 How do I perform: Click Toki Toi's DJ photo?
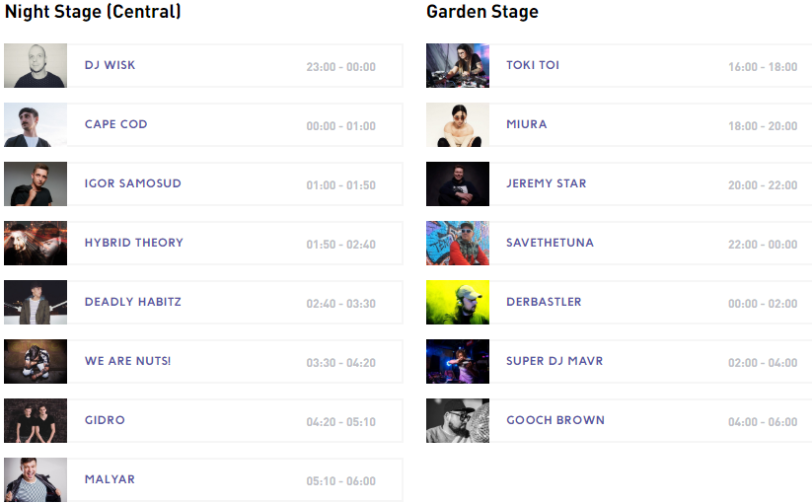(x=458, y=66)
